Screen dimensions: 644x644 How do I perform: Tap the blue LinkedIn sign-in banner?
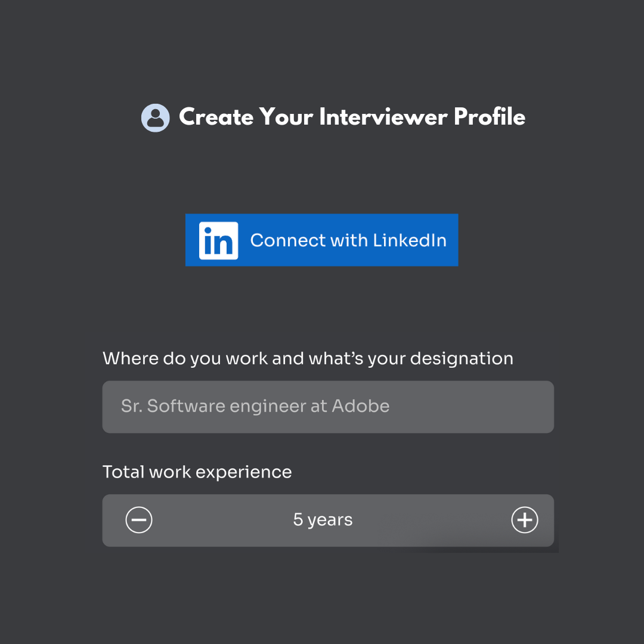coord(321,240)
